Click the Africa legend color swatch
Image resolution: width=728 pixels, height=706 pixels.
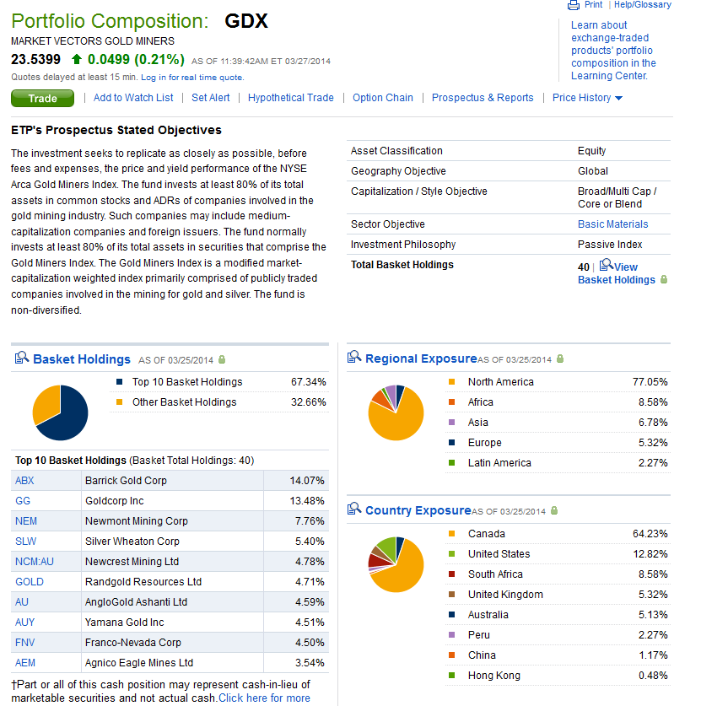click(x=452, y=402)
